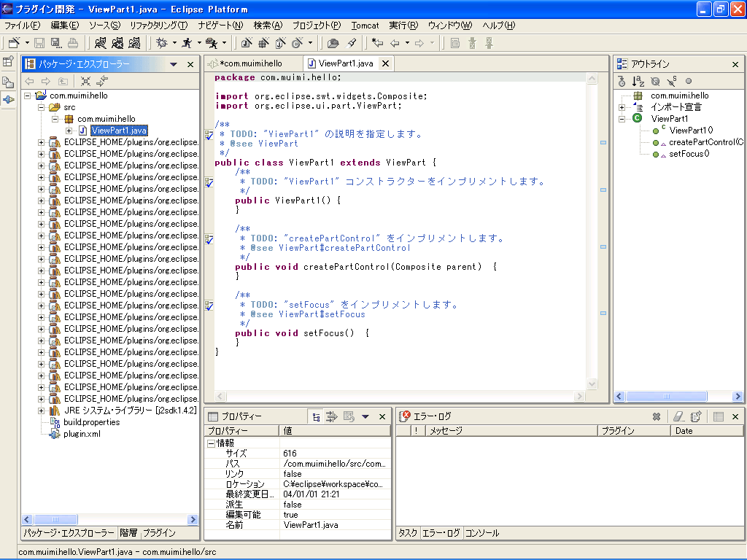Screen dimensions: 747x560
Task: Toggle hide fields in the Outline view
Action: click(x=655, y=82)
